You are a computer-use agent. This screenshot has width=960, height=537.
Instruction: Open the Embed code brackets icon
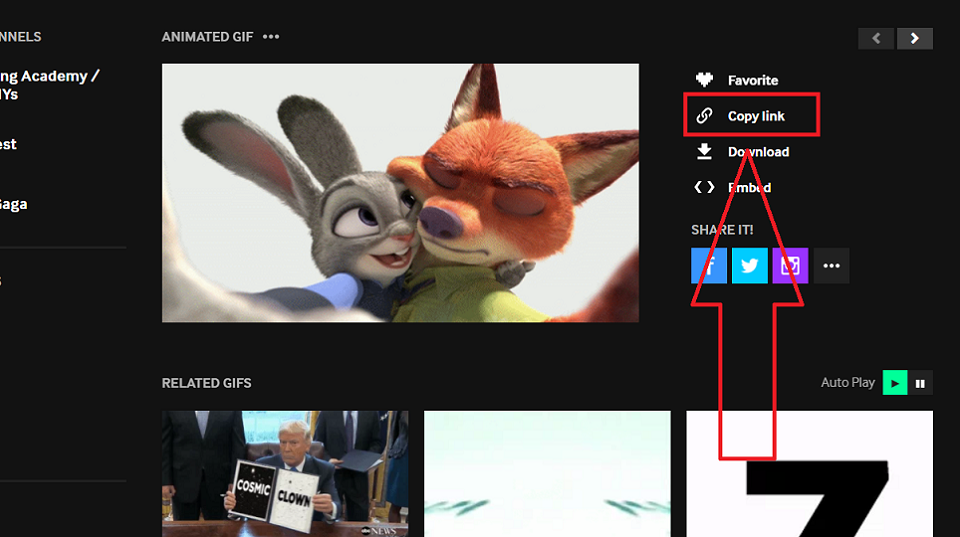705,187
